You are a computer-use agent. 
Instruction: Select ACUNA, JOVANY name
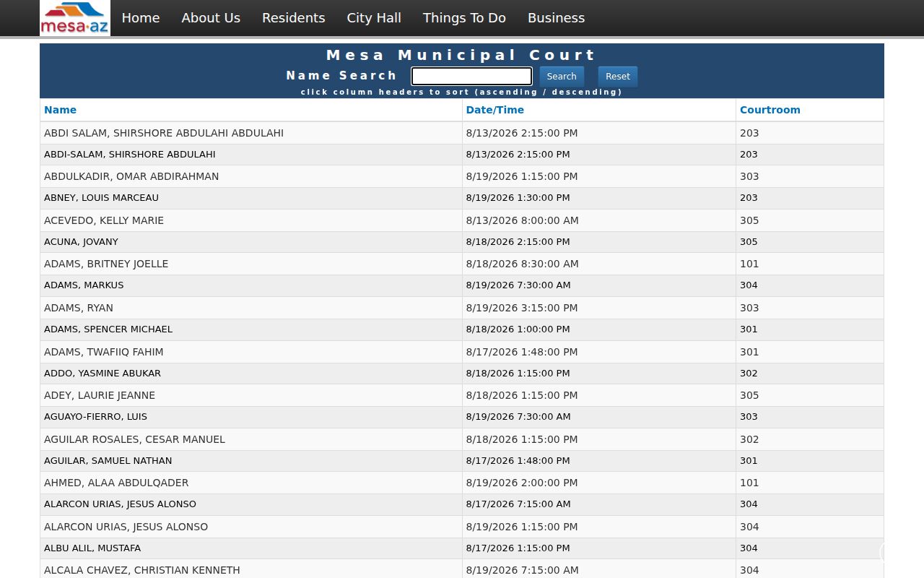[81, 242]
